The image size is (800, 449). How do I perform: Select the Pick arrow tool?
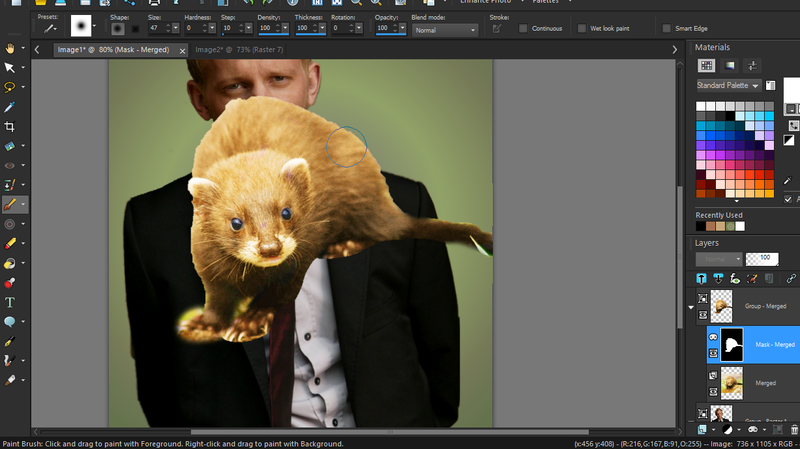10,67
